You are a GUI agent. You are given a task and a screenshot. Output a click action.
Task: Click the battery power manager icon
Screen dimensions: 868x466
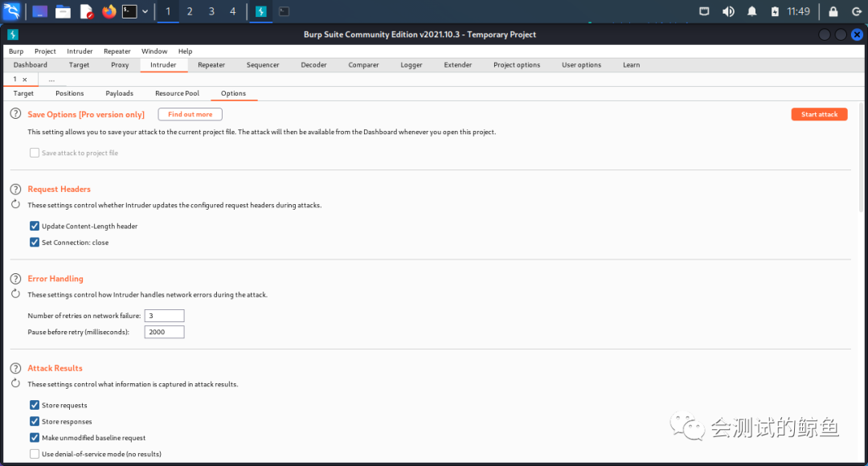pos(775,11)
